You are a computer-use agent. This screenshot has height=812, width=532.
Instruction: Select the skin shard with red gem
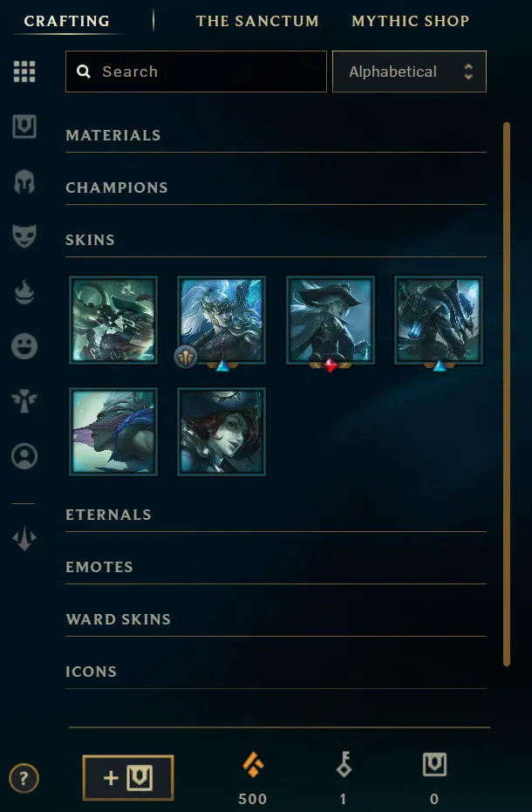[331, 321]
